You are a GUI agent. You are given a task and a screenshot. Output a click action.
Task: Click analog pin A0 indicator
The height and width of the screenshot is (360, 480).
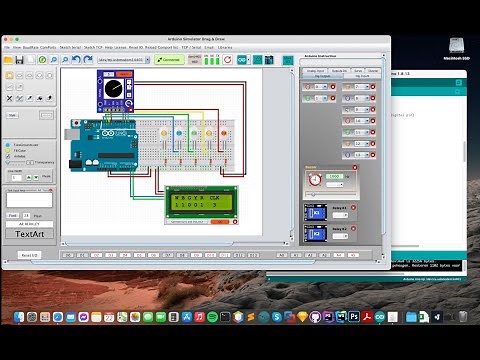(282, 255)
